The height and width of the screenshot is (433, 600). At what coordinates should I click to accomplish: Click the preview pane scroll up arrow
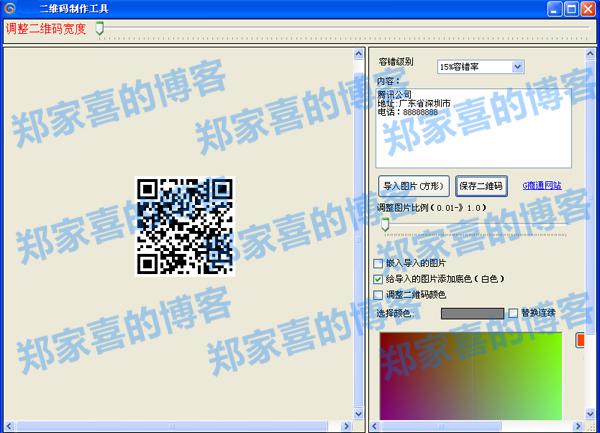coord(359,54)
